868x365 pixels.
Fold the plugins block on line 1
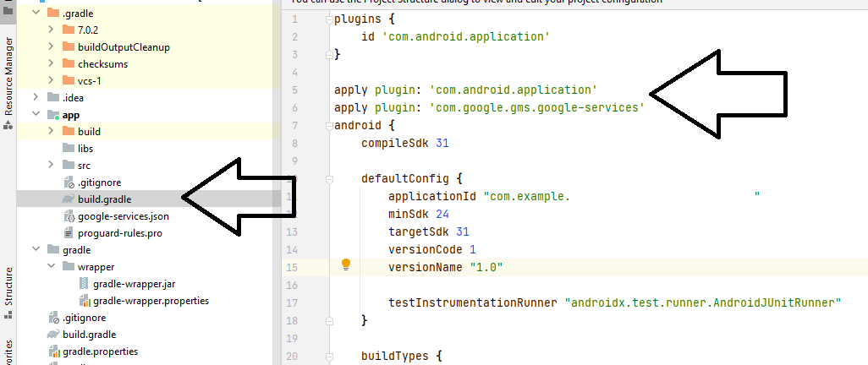[329, 19]
